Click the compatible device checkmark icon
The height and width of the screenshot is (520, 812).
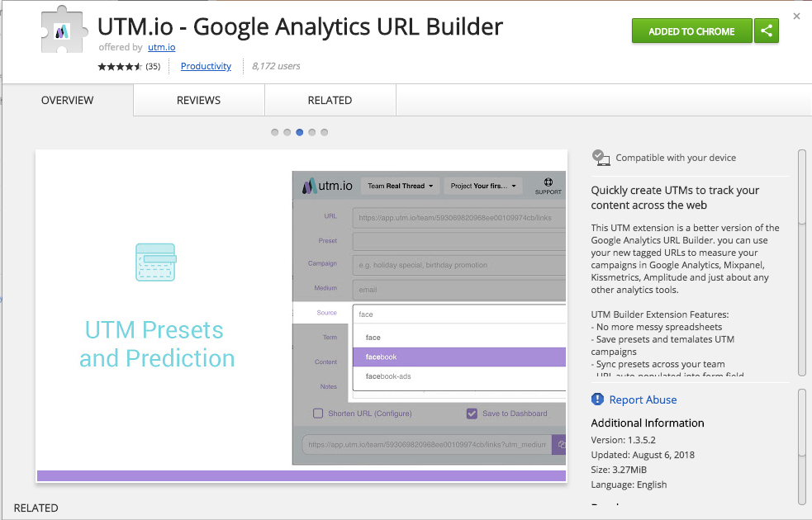pos(601,158)
